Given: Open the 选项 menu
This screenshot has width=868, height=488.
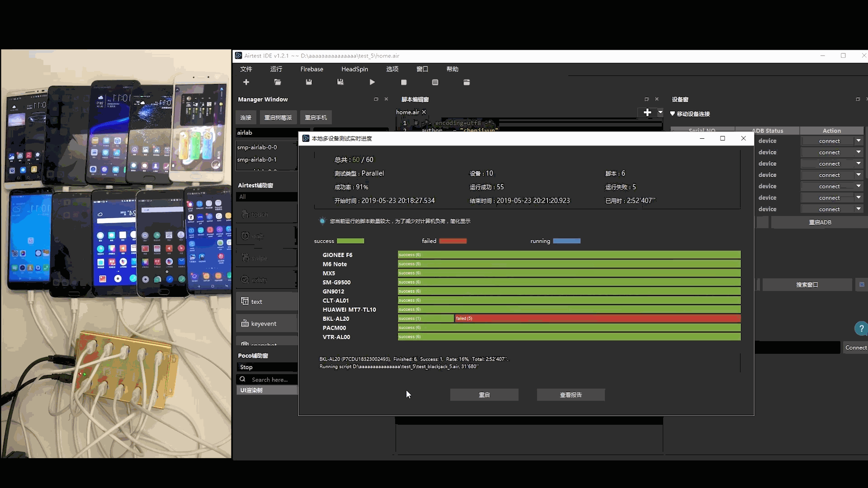Looking at the screenshot, I should click(392, 69).
